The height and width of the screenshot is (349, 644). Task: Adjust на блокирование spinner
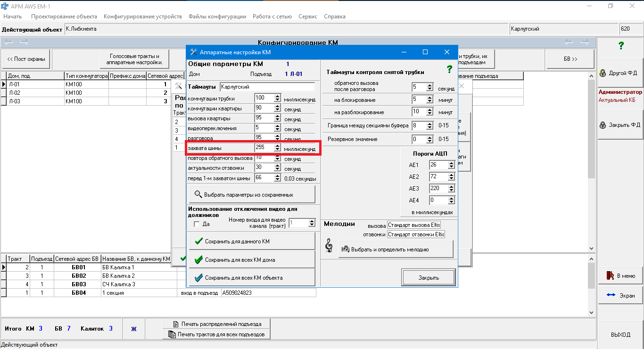point(429,100)
